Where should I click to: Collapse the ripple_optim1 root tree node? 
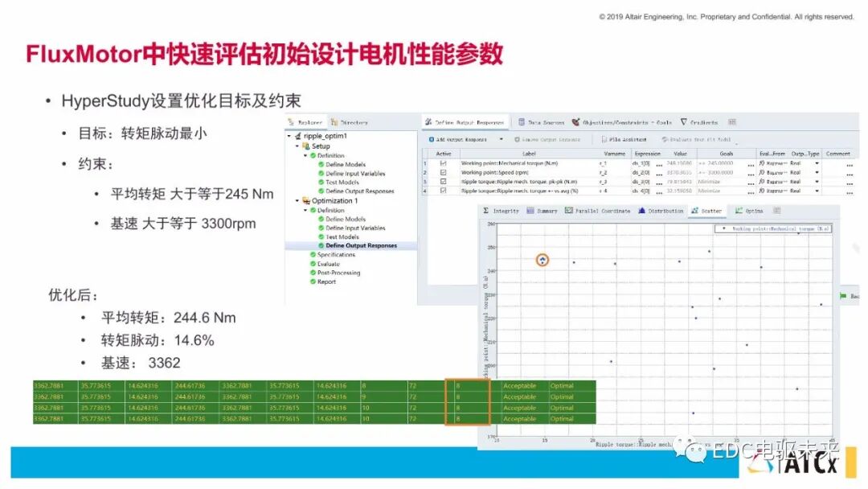[x=289, y=136]
